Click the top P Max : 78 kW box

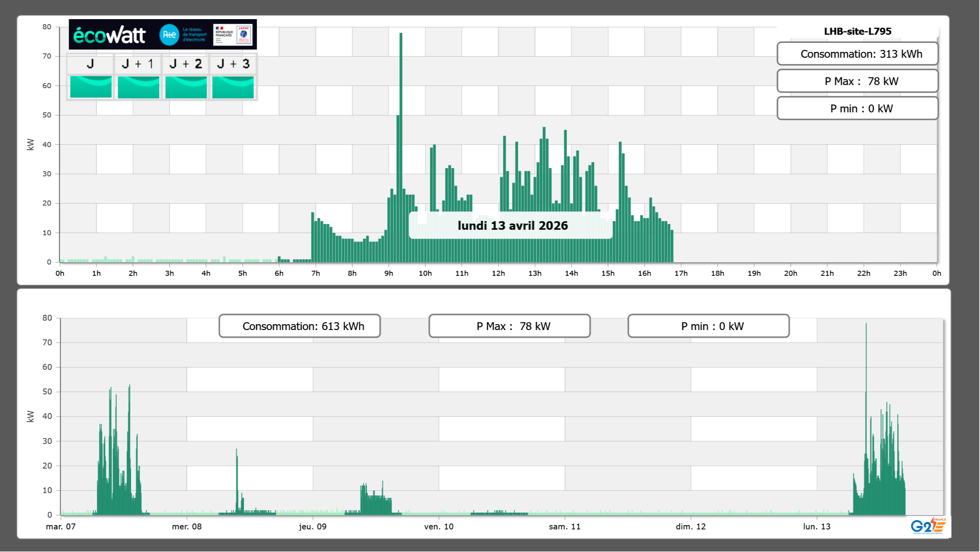[x=857, y=81]
